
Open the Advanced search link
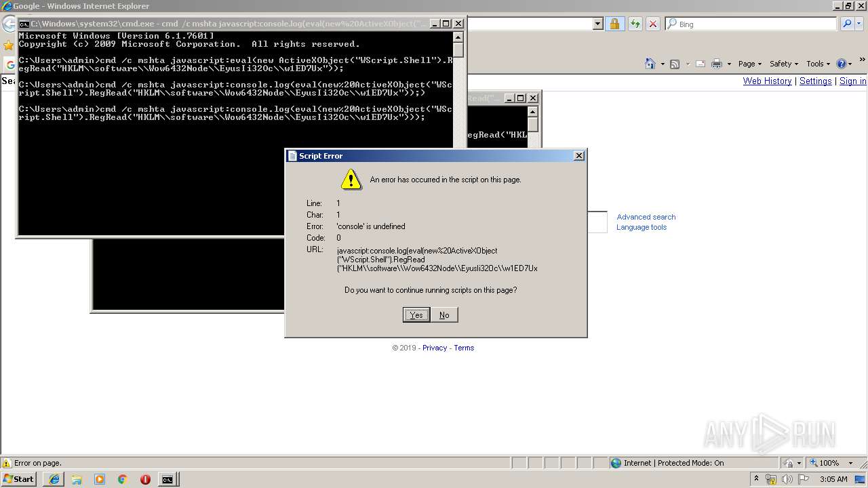point(646,217)
